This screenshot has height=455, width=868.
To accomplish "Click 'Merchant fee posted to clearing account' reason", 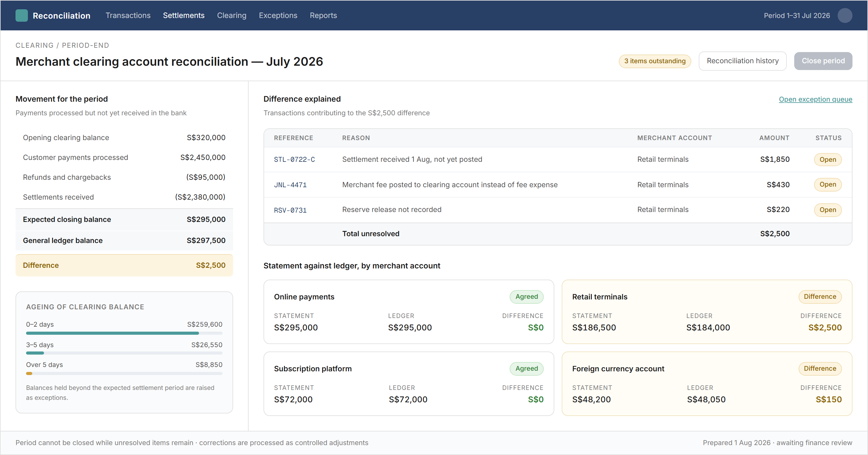I will (x=449, y=184).
